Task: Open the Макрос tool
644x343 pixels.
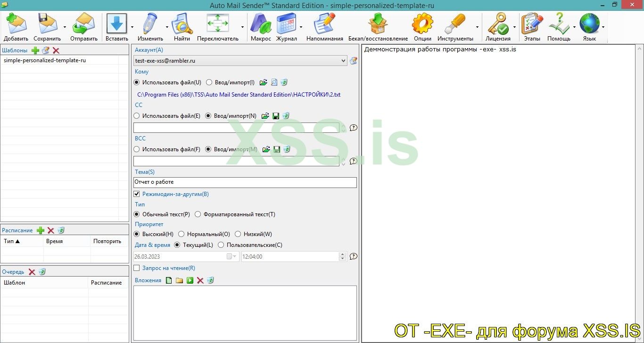Action: pos(260,23)
